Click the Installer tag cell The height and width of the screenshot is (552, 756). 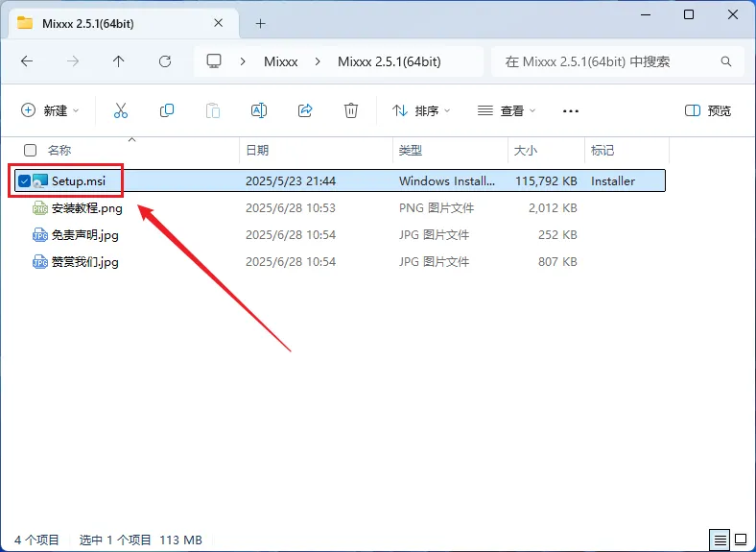point(613,180)
